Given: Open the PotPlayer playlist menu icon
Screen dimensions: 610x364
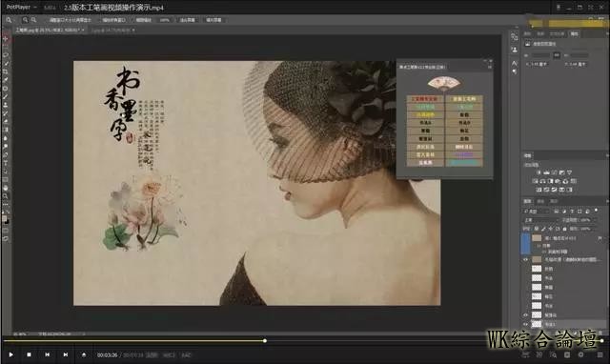Looking at the screenshot, I should click(600, 354).
